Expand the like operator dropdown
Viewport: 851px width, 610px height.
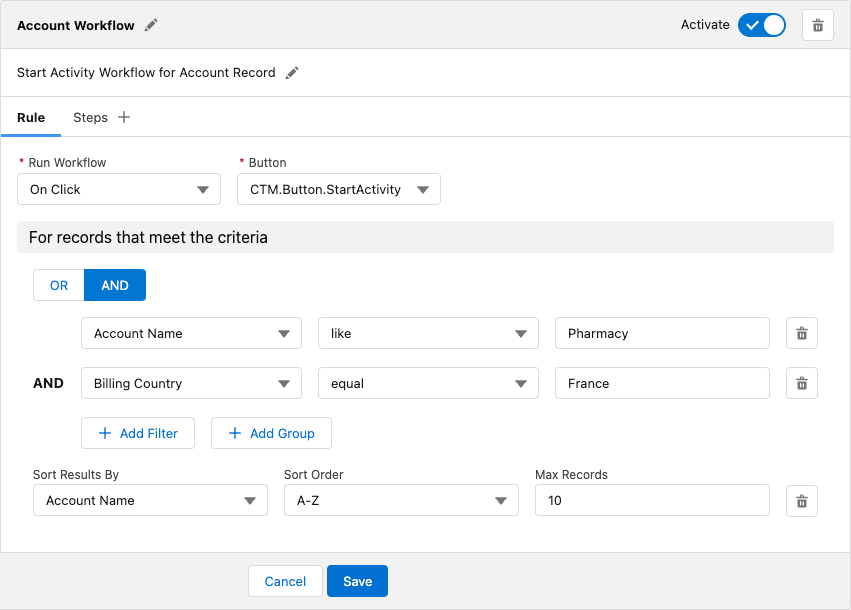[428, 333]
